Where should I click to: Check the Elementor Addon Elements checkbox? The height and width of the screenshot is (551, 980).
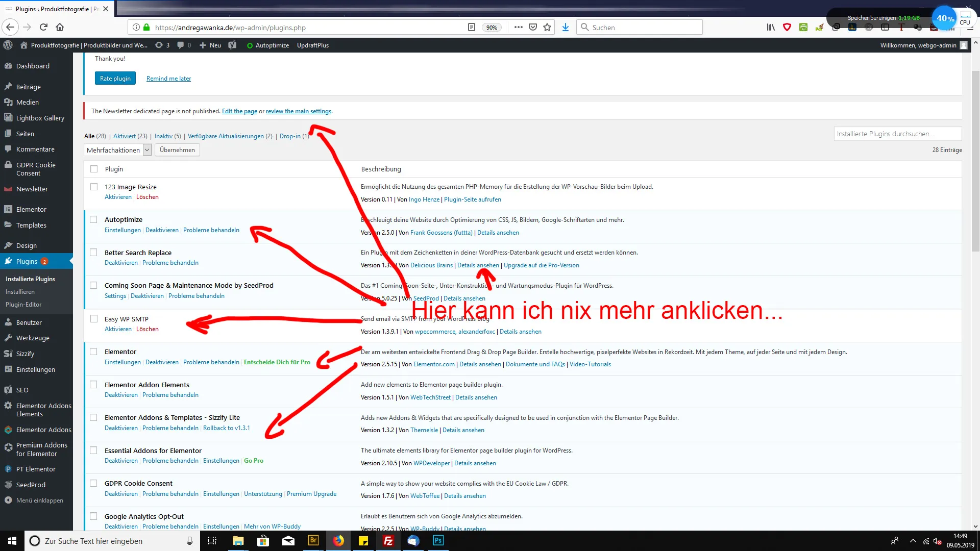(93, 385)
